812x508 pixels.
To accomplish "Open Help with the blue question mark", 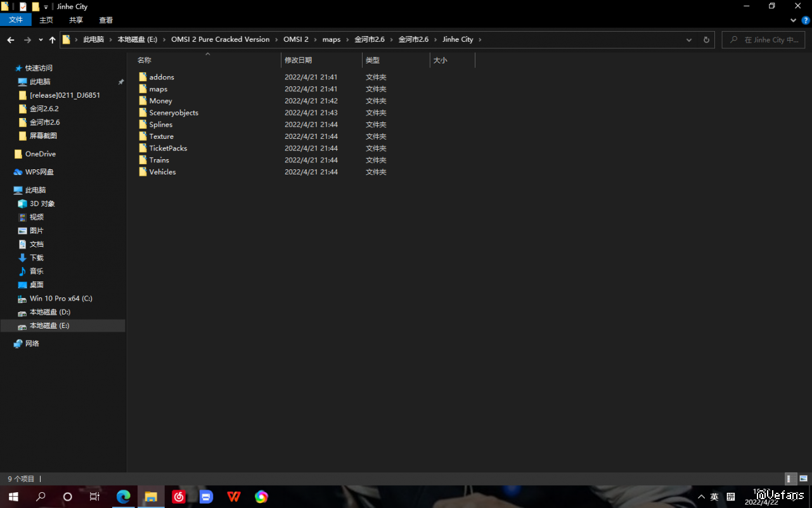I will (806, 20).
